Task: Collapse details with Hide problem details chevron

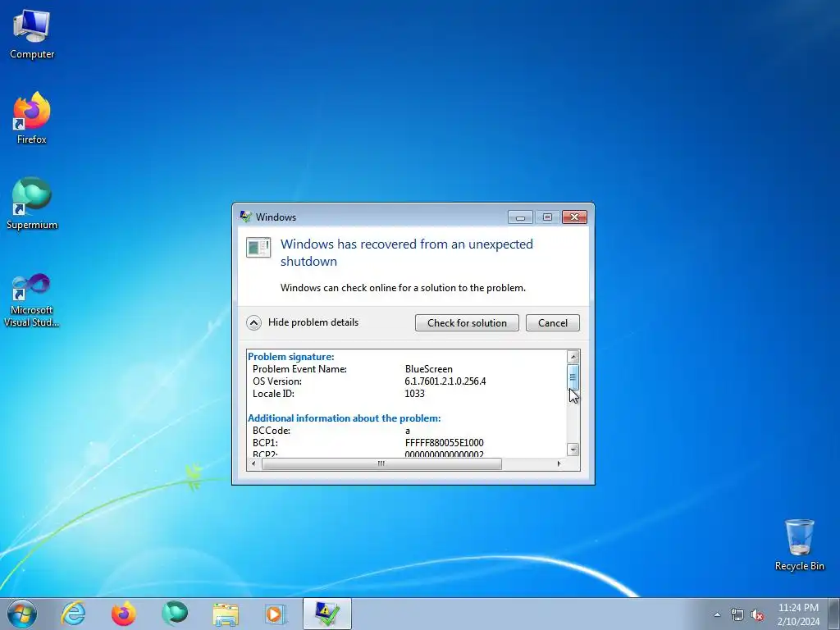Action: (253, 322)
